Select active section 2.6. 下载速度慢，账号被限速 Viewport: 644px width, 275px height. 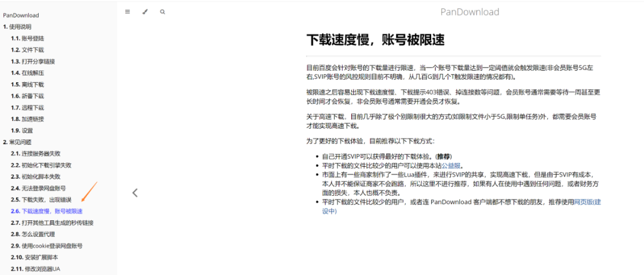pyautogui.click(x=47, y=211)
